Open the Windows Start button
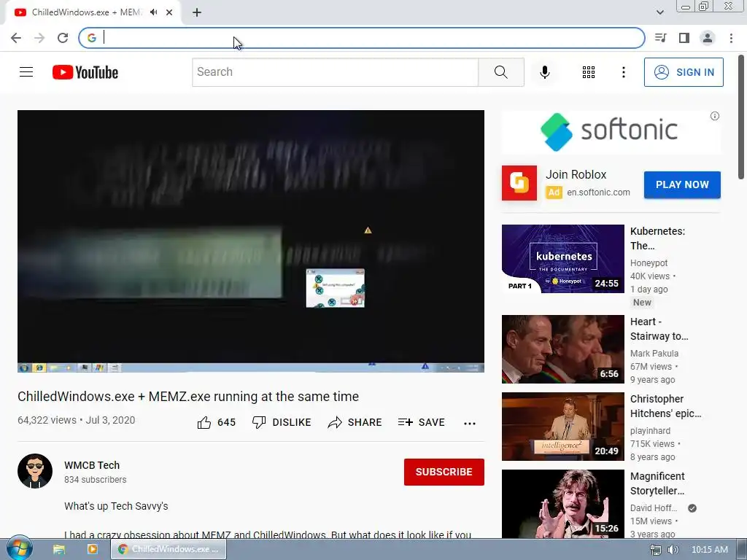This screenshot has width=747, height=560. tap(20, 549)
